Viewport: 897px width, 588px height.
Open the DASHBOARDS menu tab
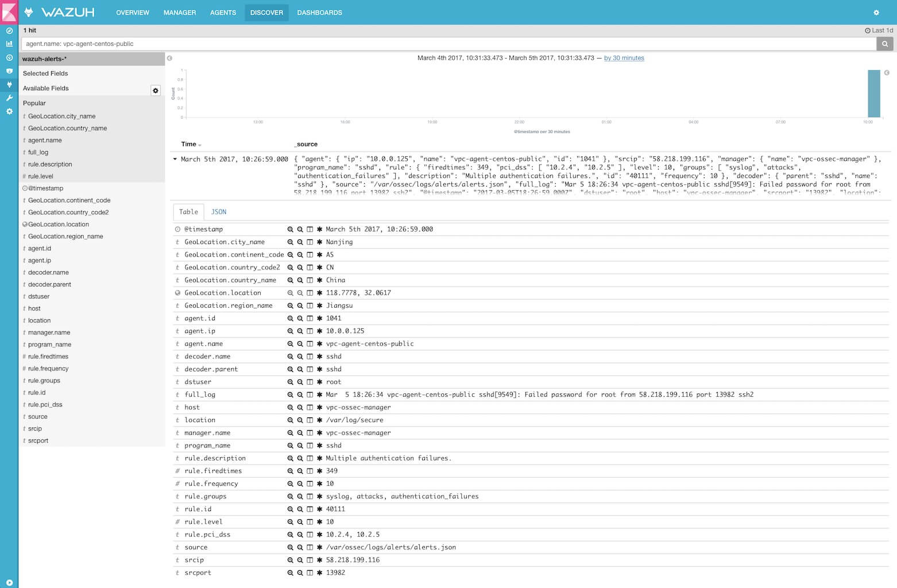(319, 13)
